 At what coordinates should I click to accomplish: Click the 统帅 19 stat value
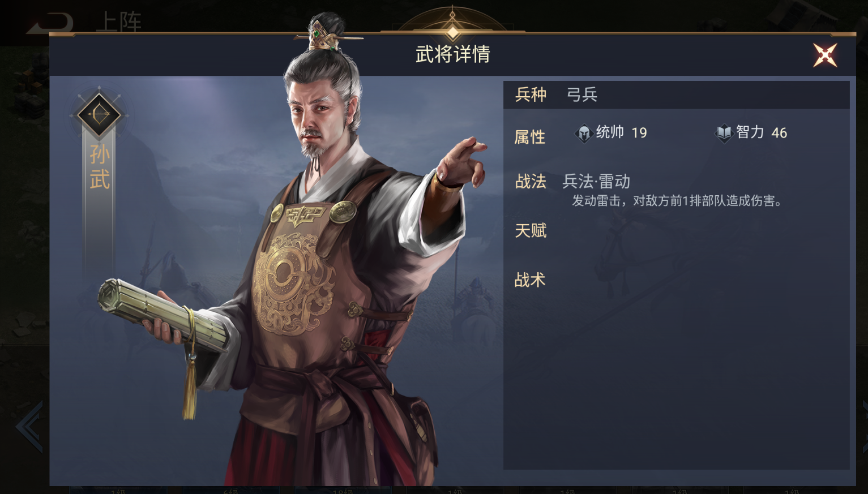coord(622,132)
